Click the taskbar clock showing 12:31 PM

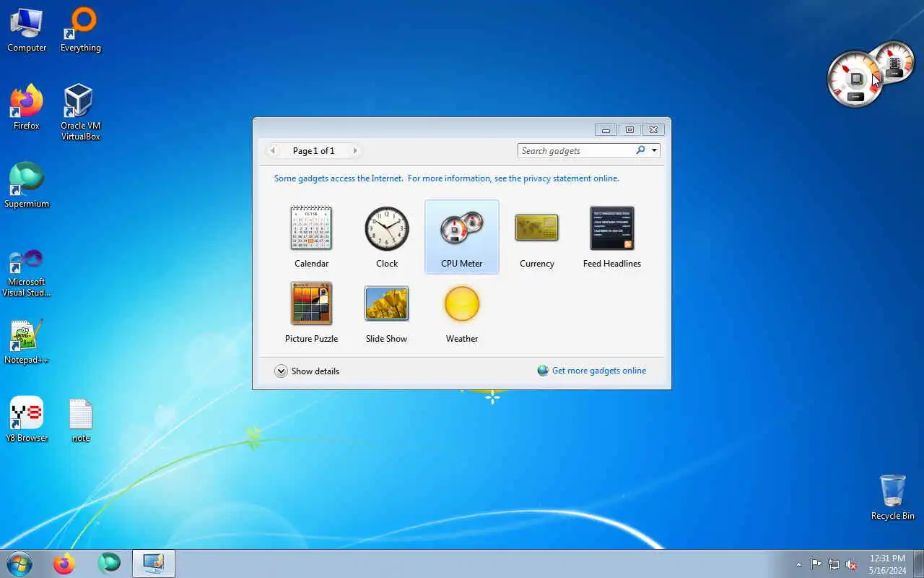coord(887,564)
